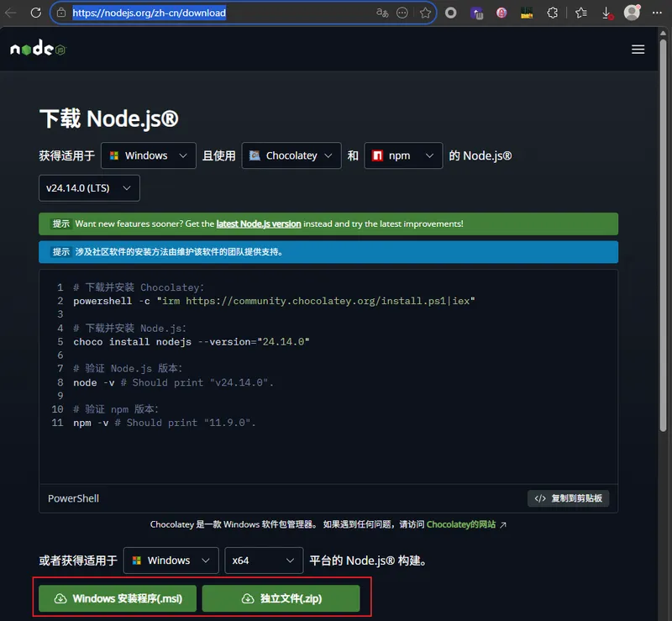
Task: Open the purple clipboard extension icon
Action: pyautogui.click(x=476, y=13)
